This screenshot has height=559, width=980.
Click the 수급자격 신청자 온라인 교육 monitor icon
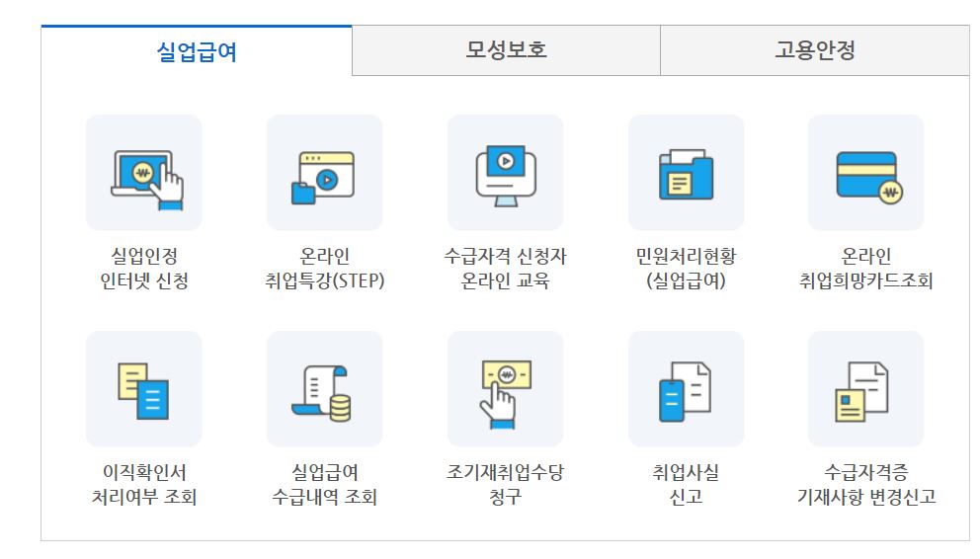[x=505, y=173]
